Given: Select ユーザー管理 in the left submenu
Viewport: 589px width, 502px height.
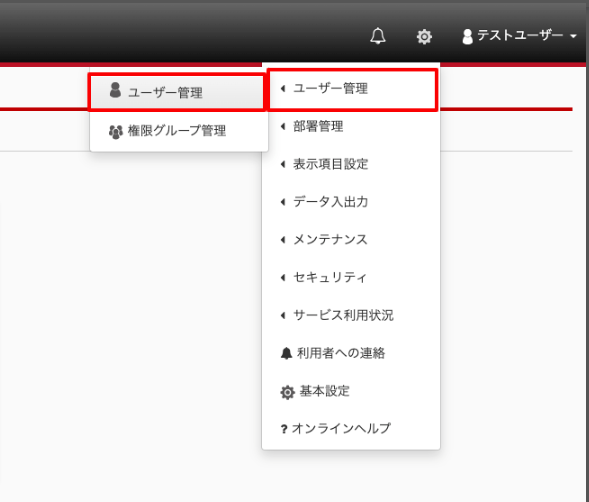Looking at the screenshot, I should pyautogui.click(x=177, y=92).
